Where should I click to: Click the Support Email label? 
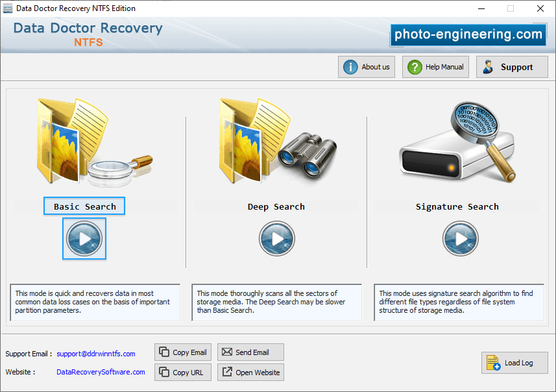29,354
